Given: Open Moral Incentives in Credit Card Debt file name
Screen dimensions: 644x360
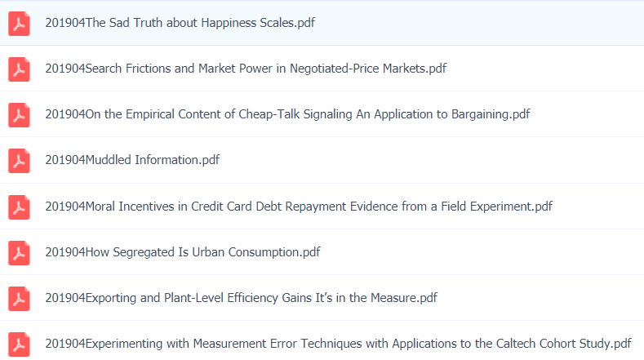Looking at the screenshot, I should click(x=299, y=207).
